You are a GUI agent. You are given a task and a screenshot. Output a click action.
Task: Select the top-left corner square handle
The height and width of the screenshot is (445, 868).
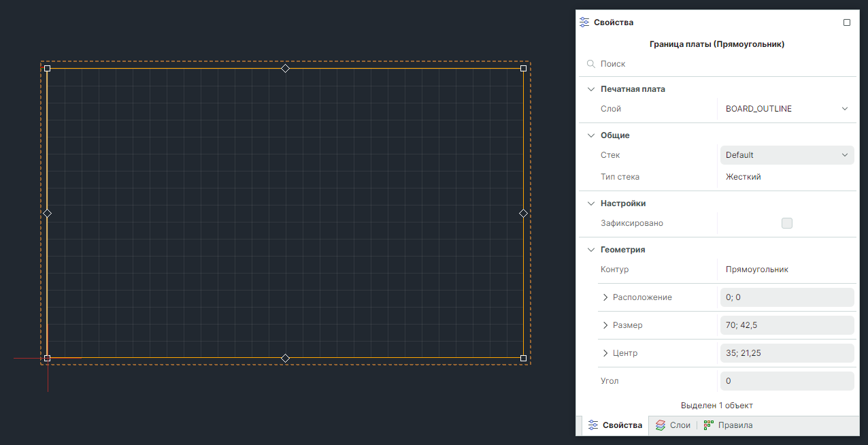(x=47, y=68)
